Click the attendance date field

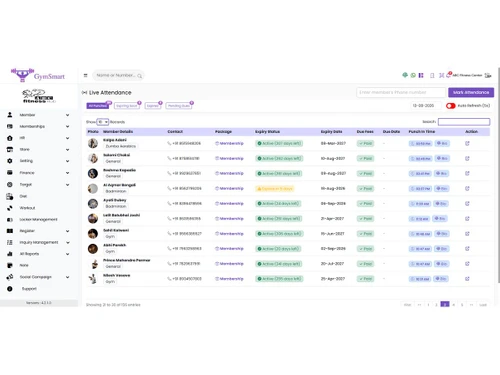tap(426, 106)
